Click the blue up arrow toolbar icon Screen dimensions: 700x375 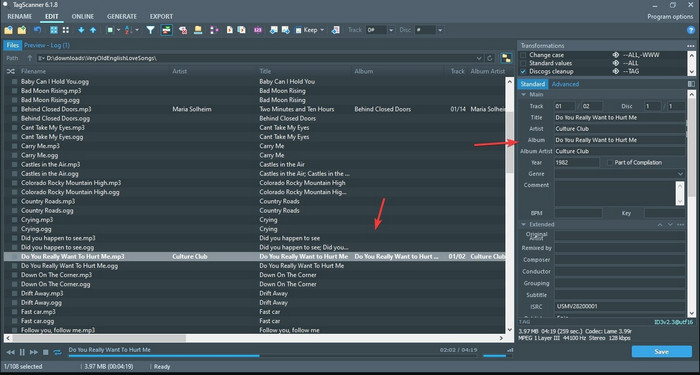(93, 30)
